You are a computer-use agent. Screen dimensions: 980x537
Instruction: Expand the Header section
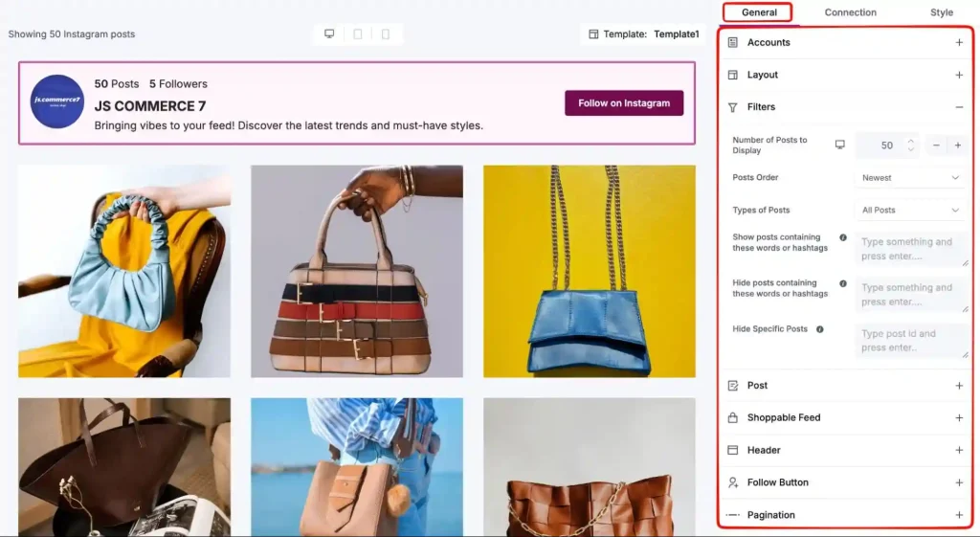[959, 450]
